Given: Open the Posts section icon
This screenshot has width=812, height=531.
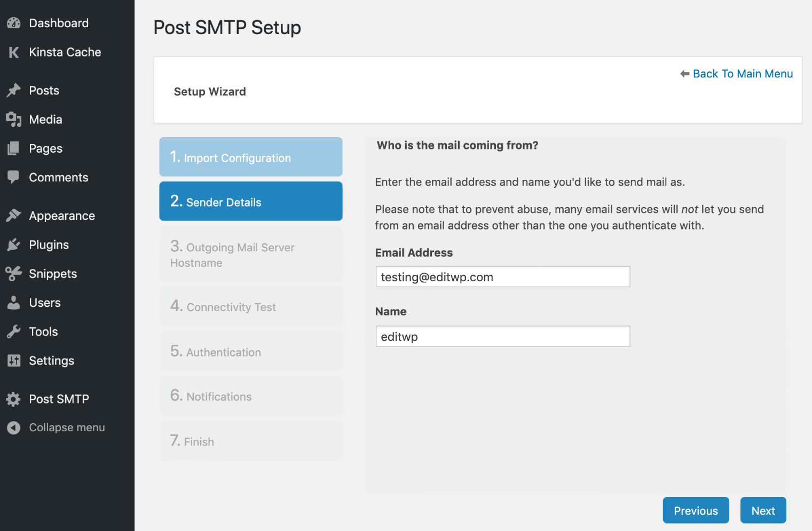Looking at the screenshot, I should tap(13, 90).
